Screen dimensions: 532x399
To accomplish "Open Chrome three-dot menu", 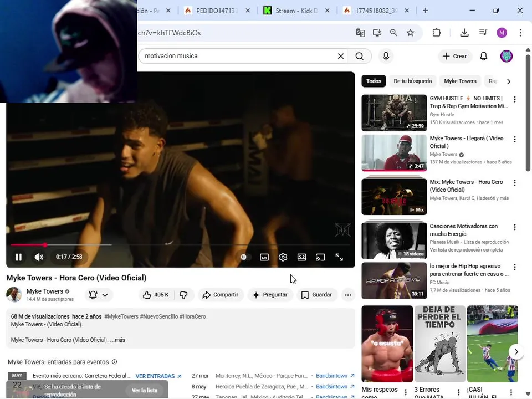I will [x=520, y=33].
